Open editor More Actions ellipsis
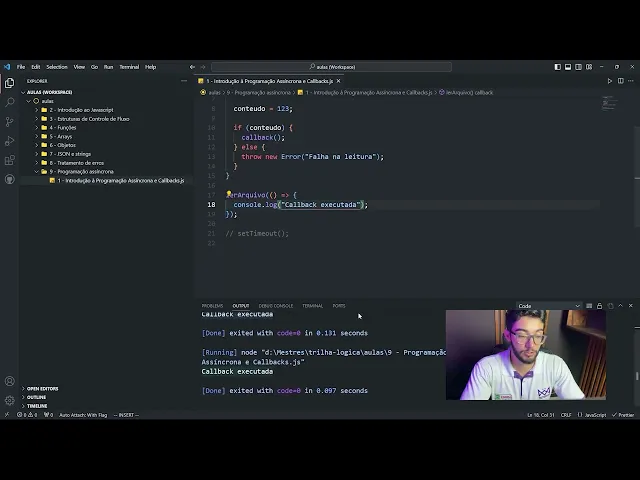The width and height of the screenshot is (640, 480). [631, 81]
